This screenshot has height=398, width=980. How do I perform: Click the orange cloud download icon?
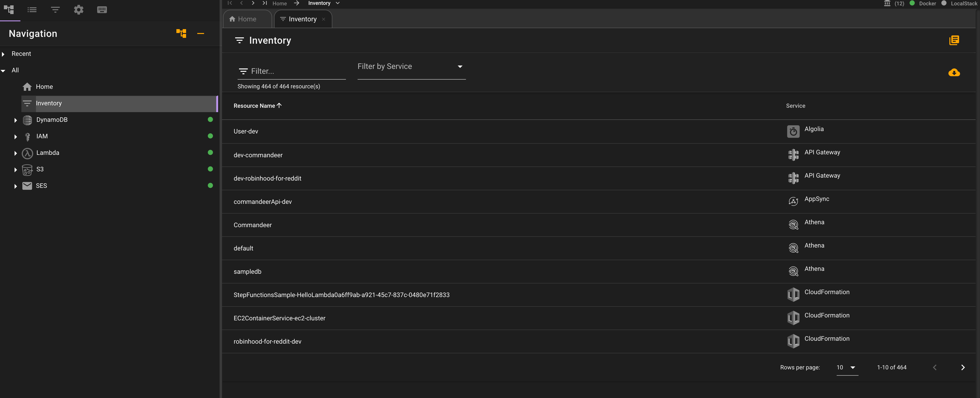click(954, 72)
